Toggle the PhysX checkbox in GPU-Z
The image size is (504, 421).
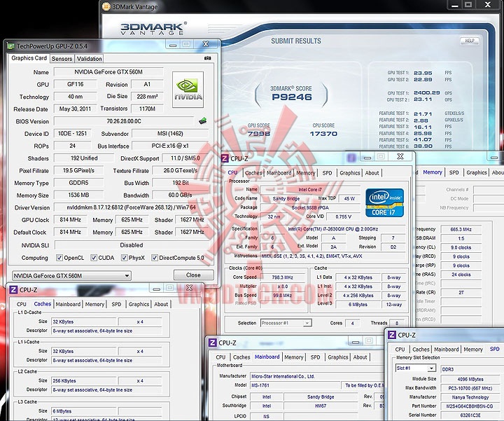click(x=124, y=258)
